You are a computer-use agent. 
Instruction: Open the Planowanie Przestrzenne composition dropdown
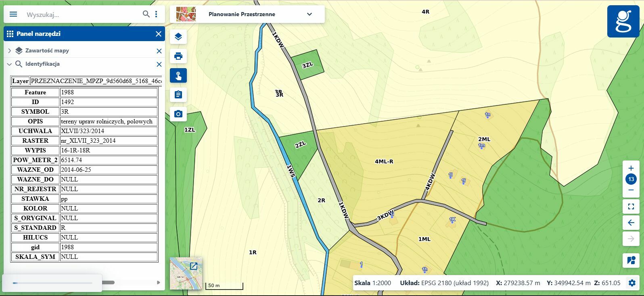(309, 14)
